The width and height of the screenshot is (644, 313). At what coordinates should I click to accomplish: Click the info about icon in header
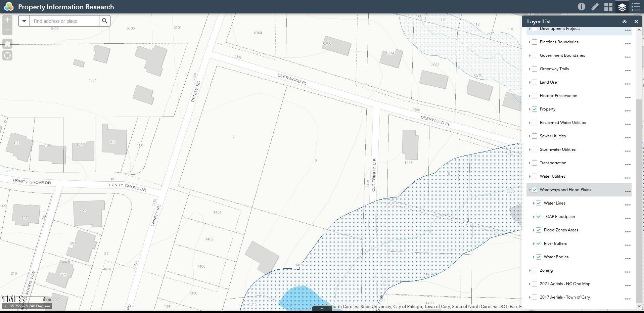tap(581, 7)
